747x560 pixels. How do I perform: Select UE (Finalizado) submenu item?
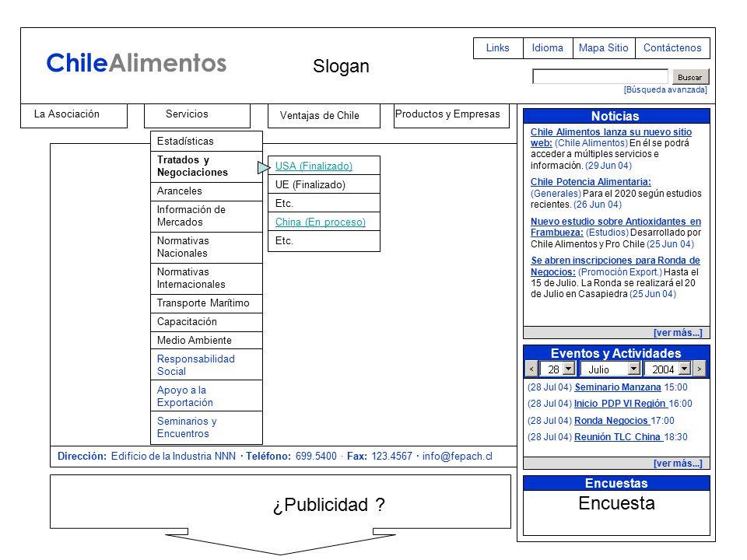click(324, 185)
